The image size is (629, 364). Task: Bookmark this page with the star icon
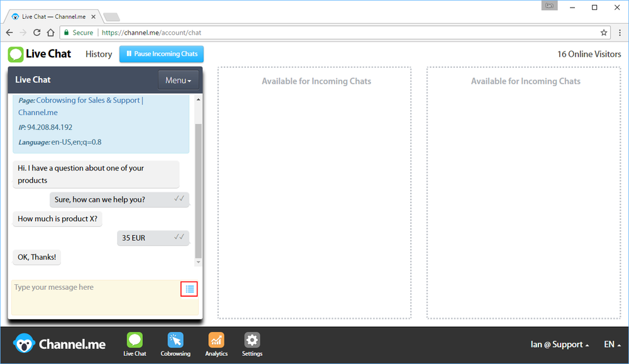click(x=604, y=33)
